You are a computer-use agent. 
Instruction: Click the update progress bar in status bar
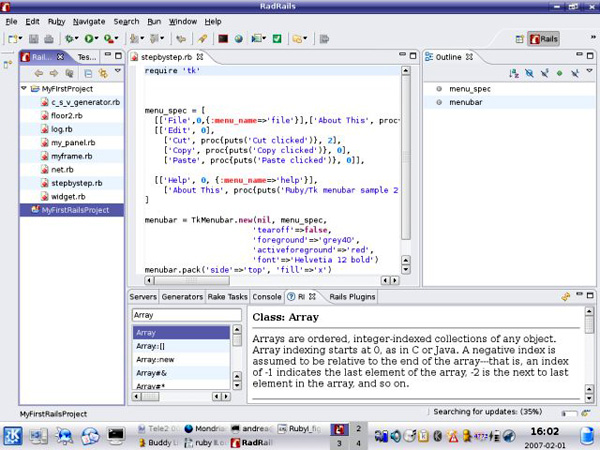[569, 413]
